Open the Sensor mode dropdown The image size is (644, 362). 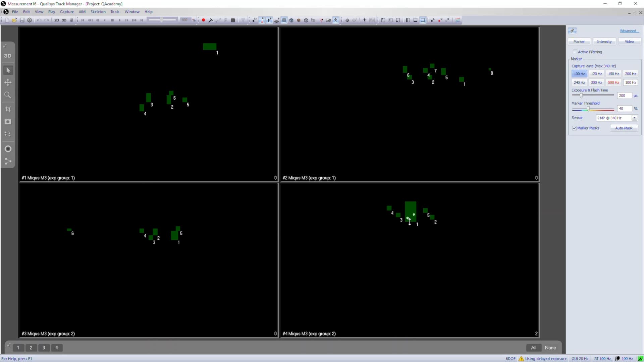click(x=634, y=118)
